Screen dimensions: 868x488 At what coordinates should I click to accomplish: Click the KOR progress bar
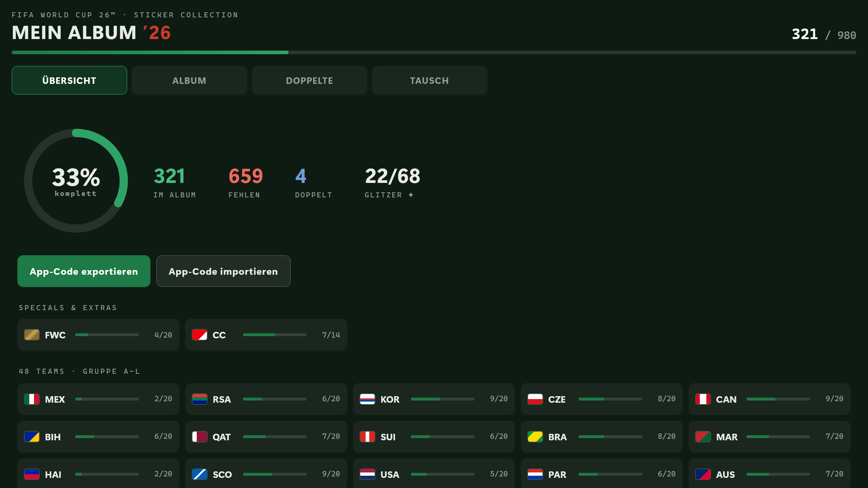(x=443, y=399)
